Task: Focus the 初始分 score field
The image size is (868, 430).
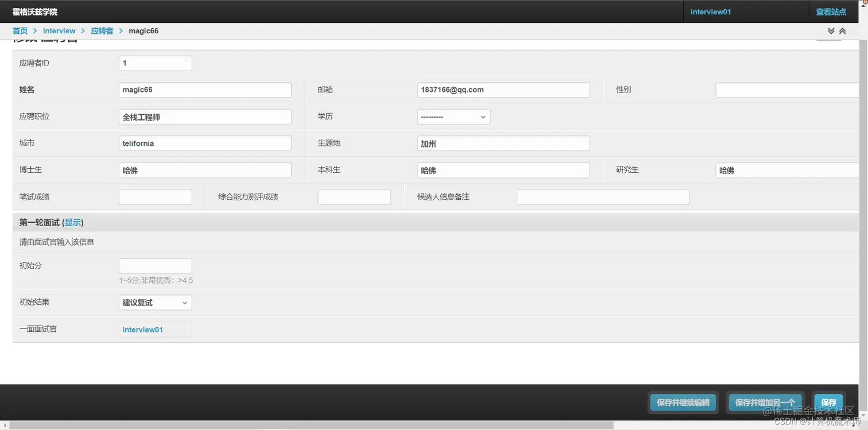Action: (x=155, y=266)
